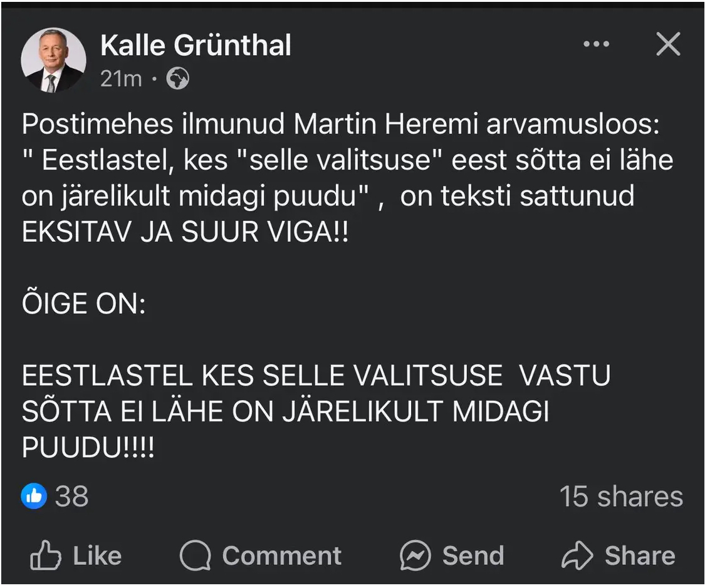
Task: Close the post with the X
Action: (667, 44)
